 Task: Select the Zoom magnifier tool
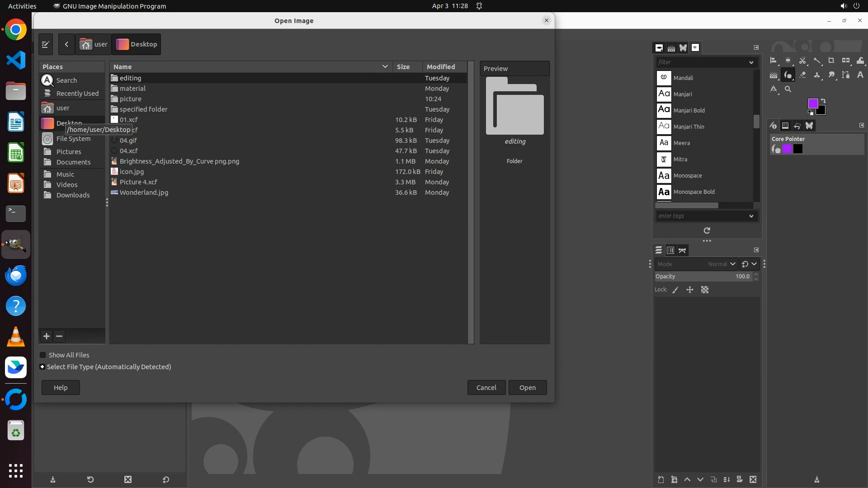(x=788, y=89)
